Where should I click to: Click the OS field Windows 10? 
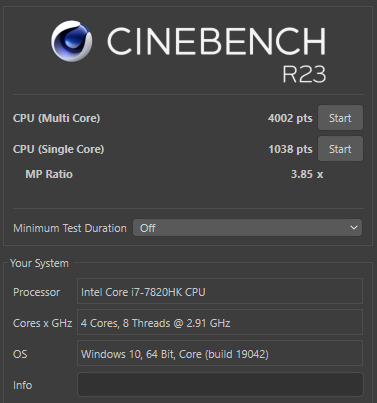point(220,353)
